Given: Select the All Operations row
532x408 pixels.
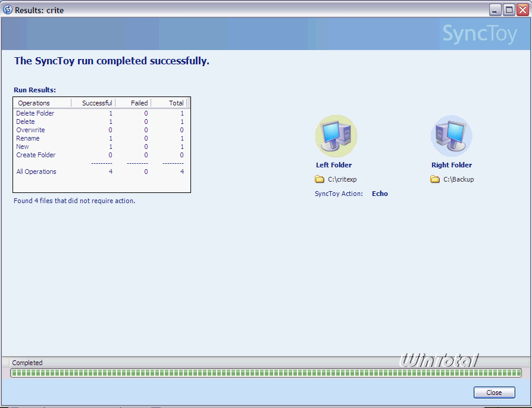Looking at the screenshot, I should [x=100, y=172].
